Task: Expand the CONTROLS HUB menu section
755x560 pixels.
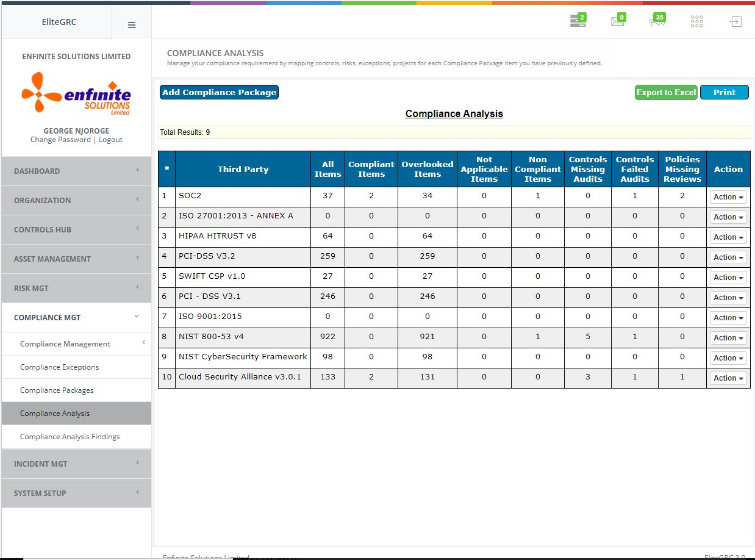Action: click(76, 229)
